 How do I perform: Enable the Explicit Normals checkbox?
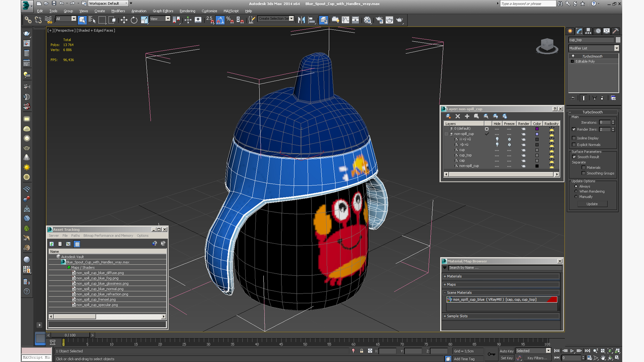pos(574,145)
